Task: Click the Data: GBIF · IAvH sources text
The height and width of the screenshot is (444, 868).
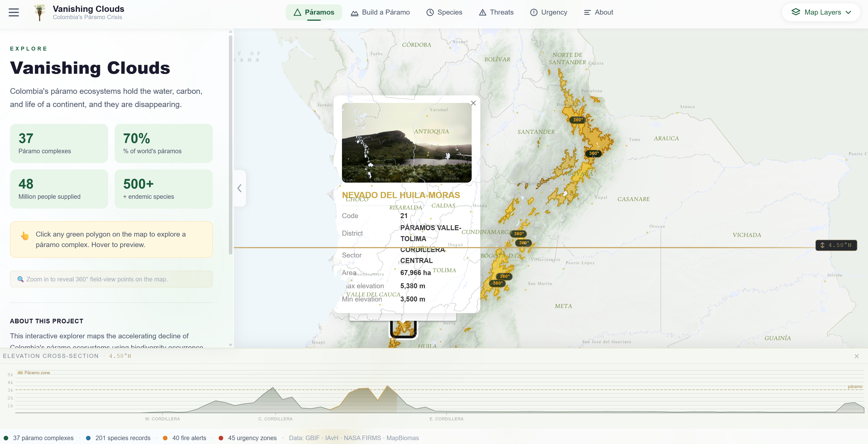Action: click(x=354, y=438)
